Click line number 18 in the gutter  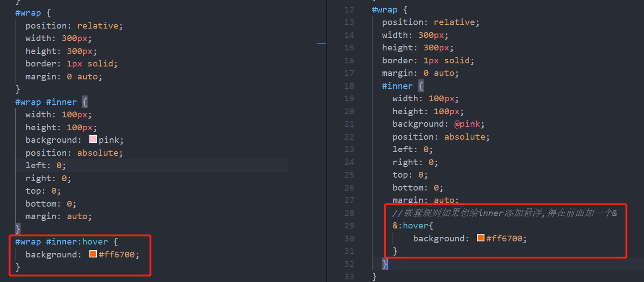point(349,86)
